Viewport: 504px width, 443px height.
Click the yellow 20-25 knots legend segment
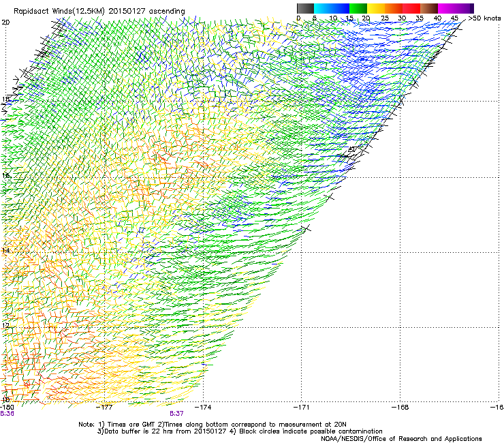point(376,8)
